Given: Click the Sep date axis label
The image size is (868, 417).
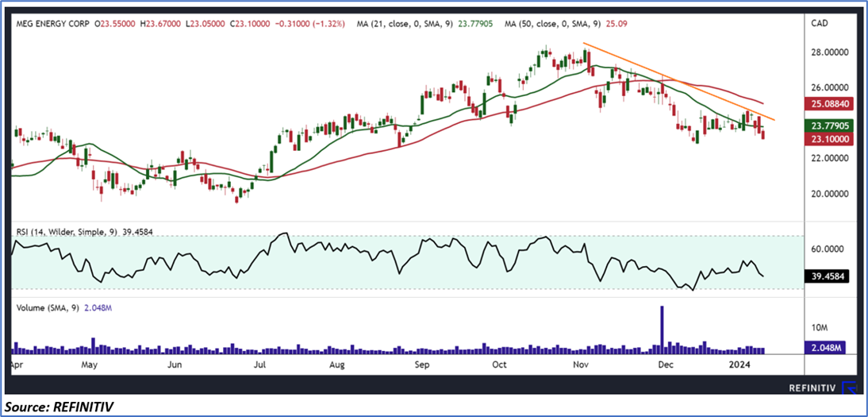Looking at the screenshot, I should 422,365.
